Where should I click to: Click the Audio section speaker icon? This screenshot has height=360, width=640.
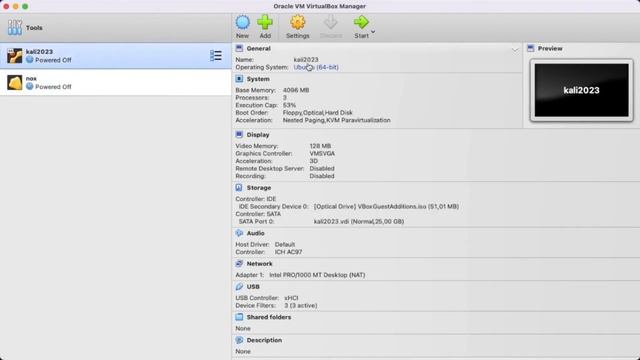[x=239, y=233]
